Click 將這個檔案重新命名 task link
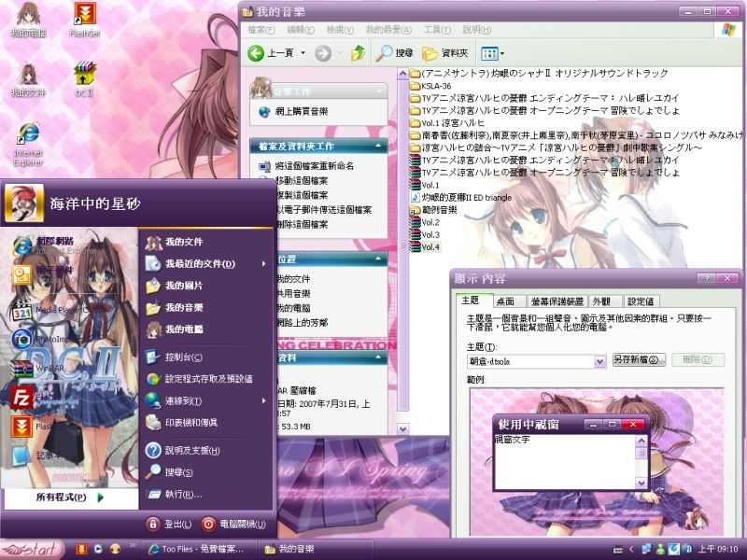The image size is (747, 560). pos(315,166)
